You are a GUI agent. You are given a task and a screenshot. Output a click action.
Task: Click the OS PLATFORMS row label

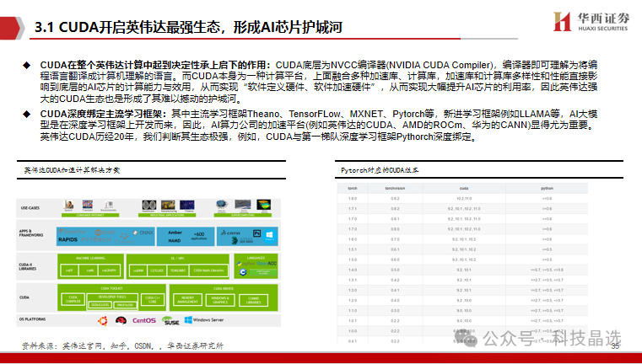click(32, 319)
